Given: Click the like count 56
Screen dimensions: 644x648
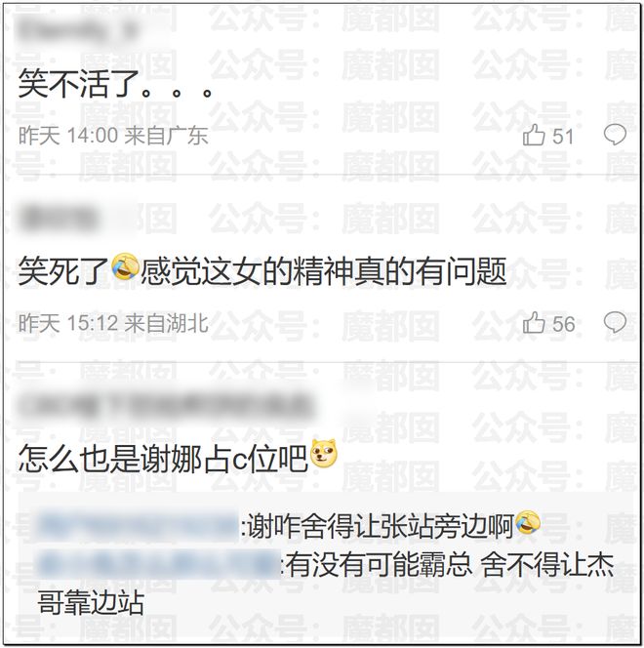Looking at the screenshot, I should 563,324.
